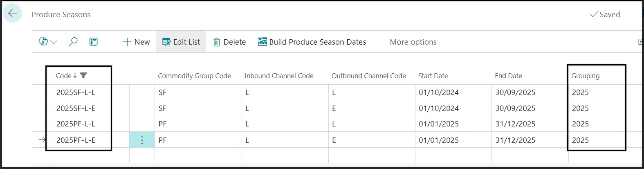Screen dimensions: 644x169
Task: Sort by the Code column header
Action: pos(64,76)
